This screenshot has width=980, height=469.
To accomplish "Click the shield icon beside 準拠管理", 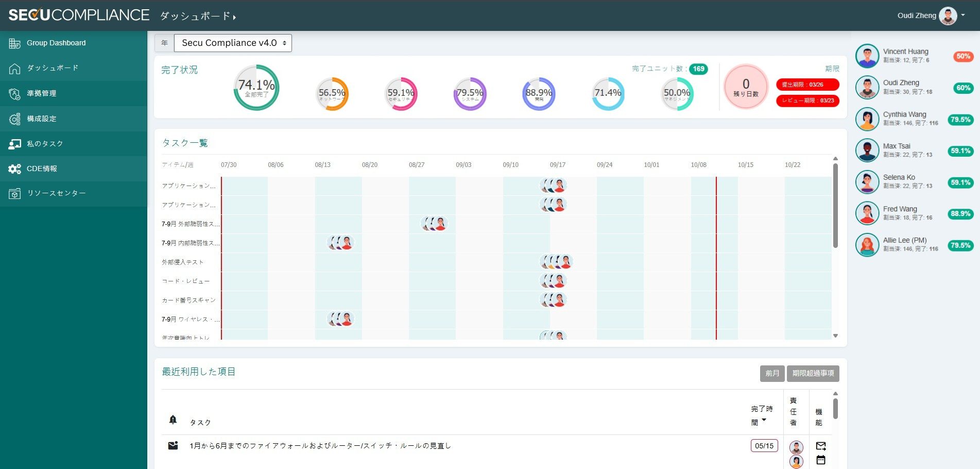I will [x=14, y=94].
